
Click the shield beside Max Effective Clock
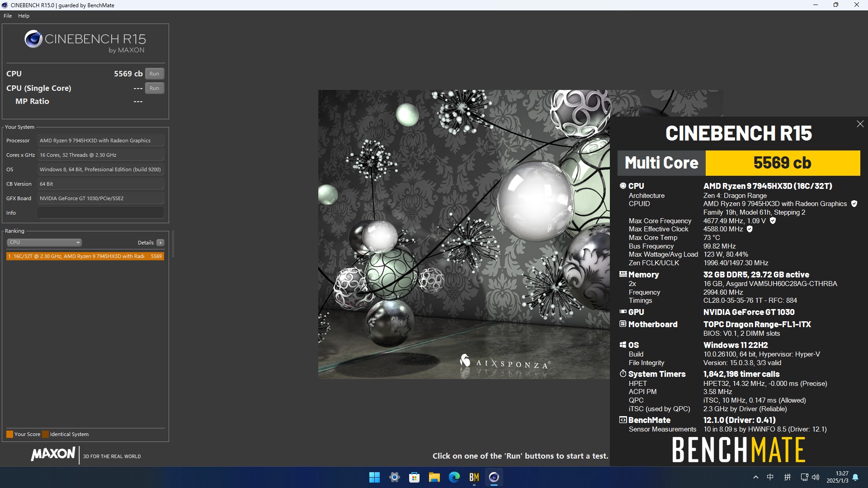750,229
